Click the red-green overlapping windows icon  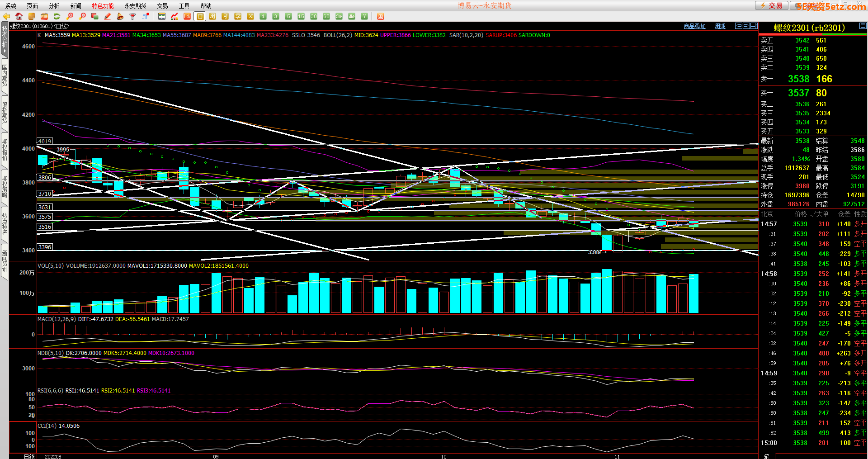click(95, 16)
